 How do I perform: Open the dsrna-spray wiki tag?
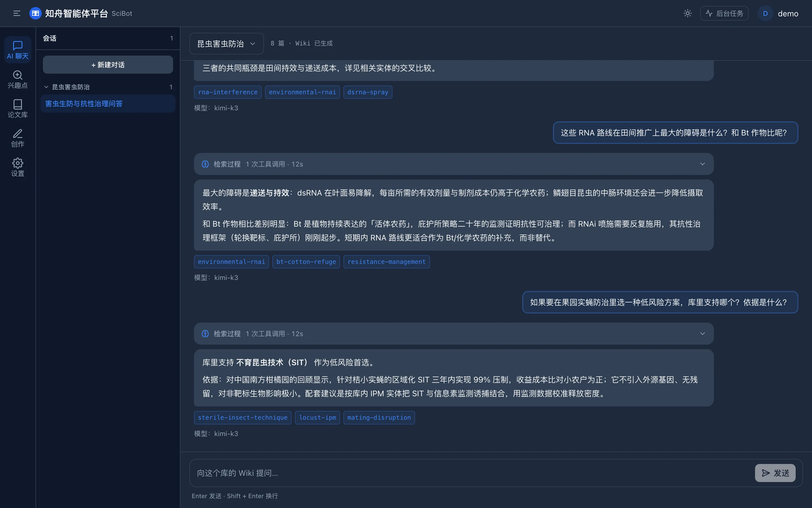[x=368, y=92]
